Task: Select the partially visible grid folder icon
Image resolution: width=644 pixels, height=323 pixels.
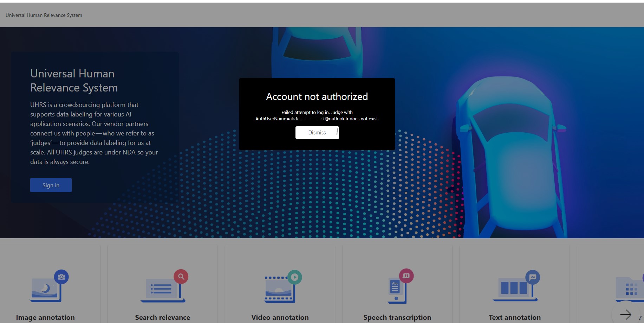Action: point(630,289)
